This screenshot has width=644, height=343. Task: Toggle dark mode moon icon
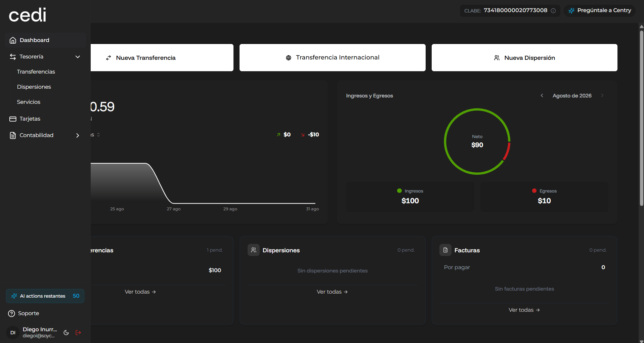click(66, 333)
